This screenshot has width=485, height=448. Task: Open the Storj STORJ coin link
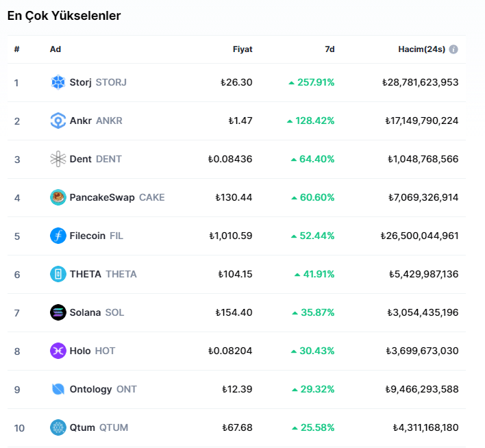pos(98,82)
